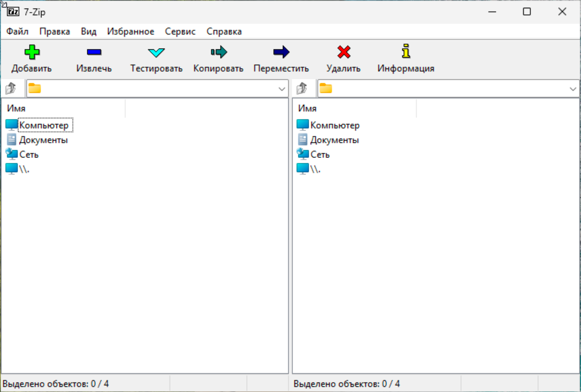Click the \\. icon in left panel
Screen dimensions: 581x392
[11, 169]
